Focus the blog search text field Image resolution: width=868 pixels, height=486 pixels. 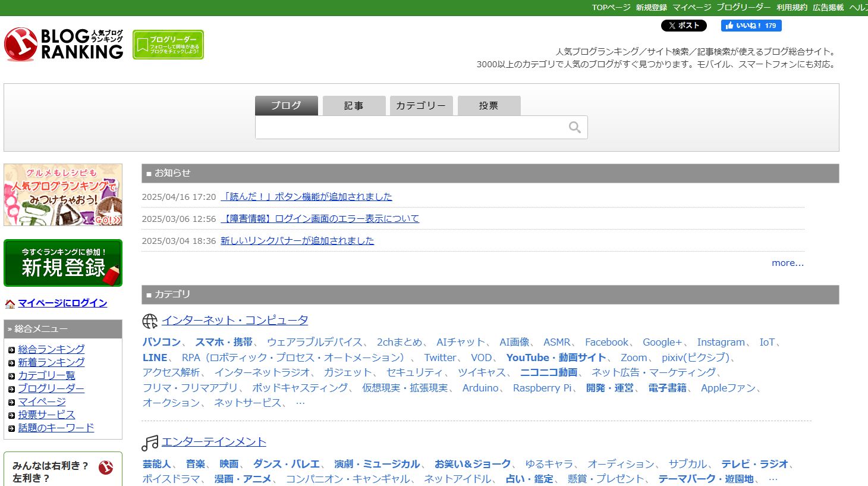(x=410, y=127)
